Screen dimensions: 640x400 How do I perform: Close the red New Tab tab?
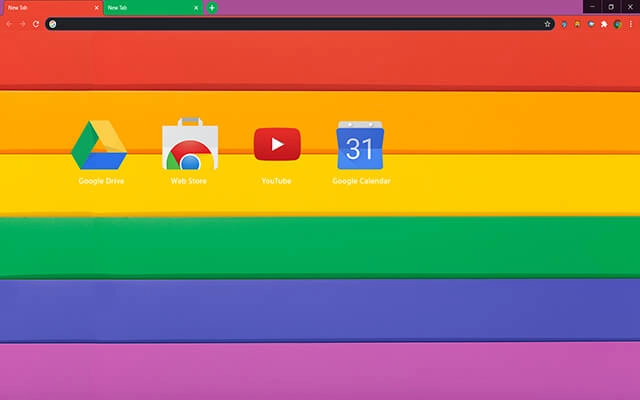tap(96, 8)
